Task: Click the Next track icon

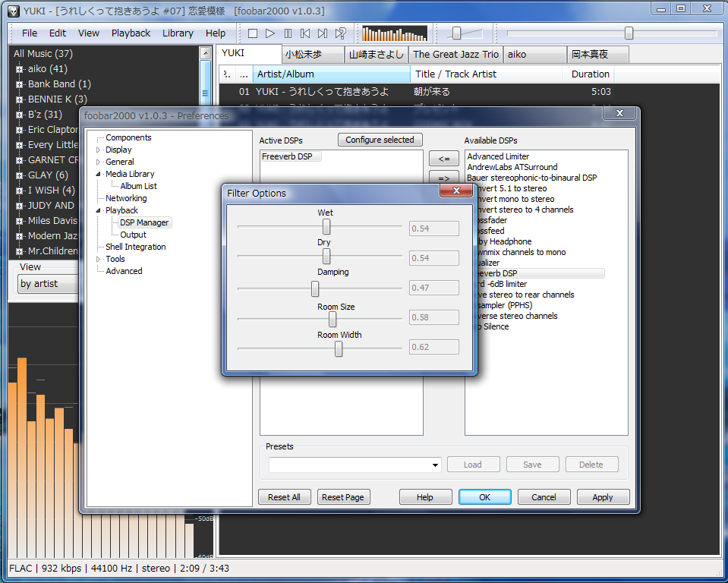Action: coord(323,33)
